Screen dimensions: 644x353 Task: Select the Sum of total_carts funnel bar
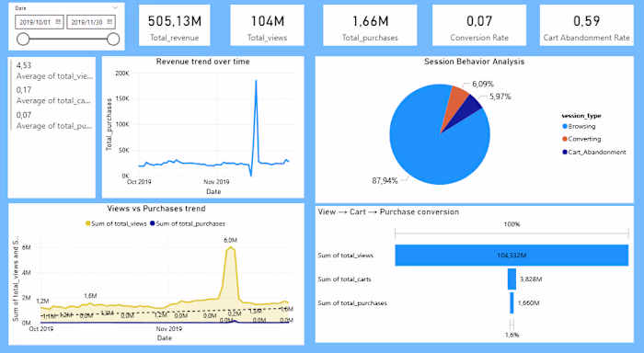pyautogui.click(x=512, y=279)
